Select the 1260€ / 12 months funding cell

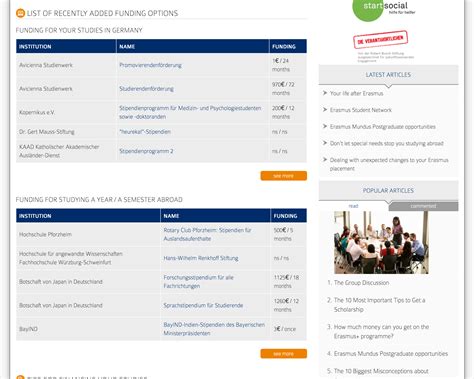pos(289,305)
